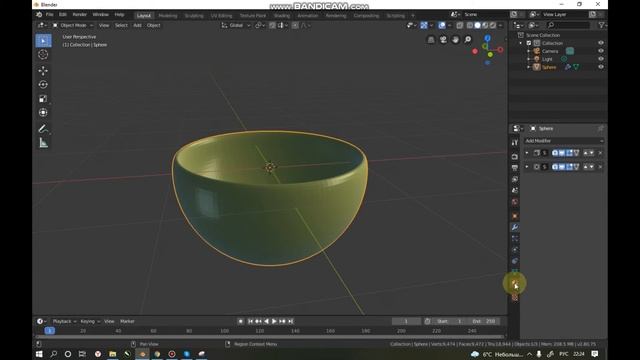Screen dimensions: 640x360
Task: Expand the Sphere tree item
Action: click(529, 67)
